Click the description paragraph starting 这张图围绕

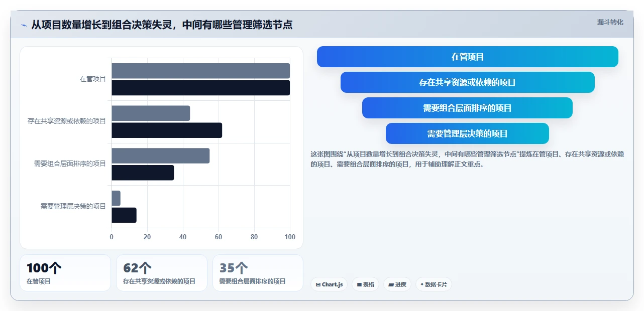[x=467, y=159]
